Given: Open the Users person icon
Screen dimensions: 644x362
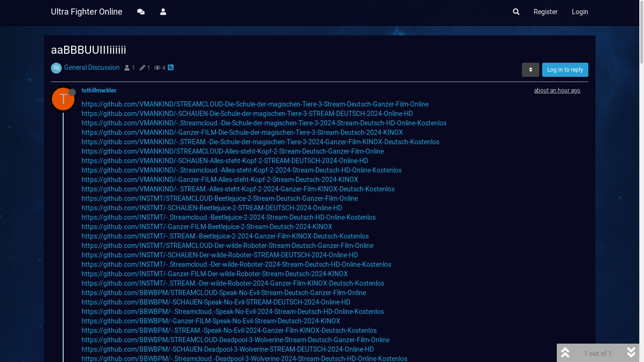Looking at the screenshot, I should pyautogui.click(x=163, y=12).
